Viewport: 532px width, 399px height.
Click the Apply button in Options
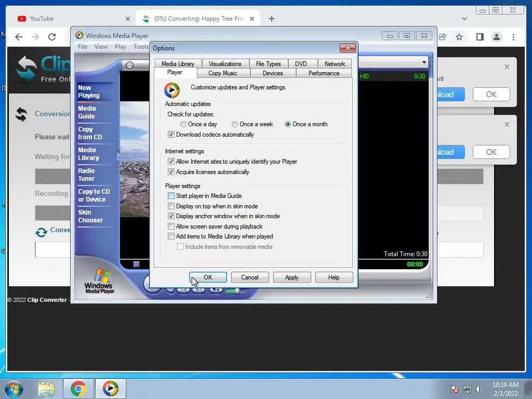coord(292,277)
